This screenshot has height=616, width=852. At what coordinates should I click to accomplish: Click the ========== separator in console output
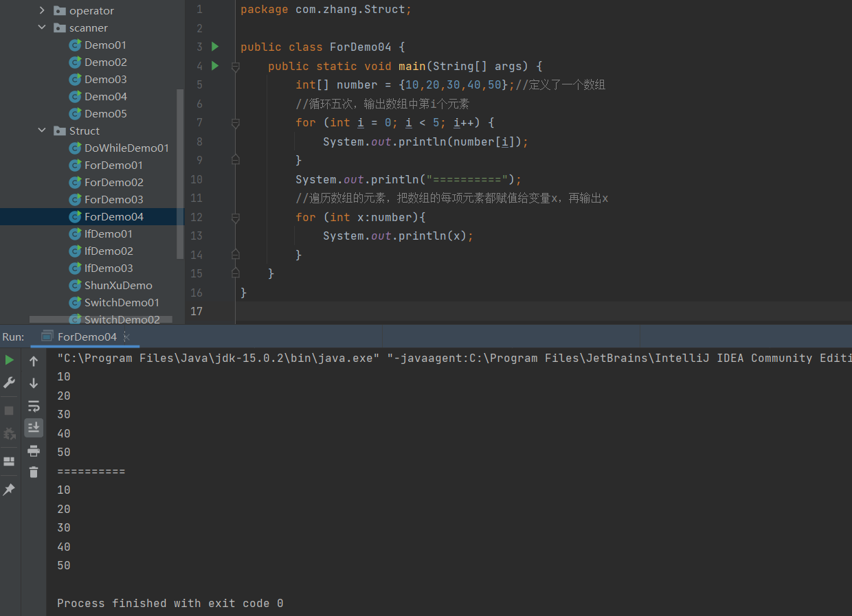click(x=91, y=472)
